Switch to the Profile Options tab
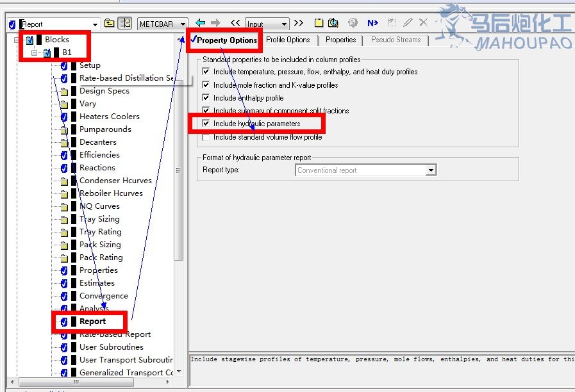Viewport: 575px width, 392px height. pos(288,40)
